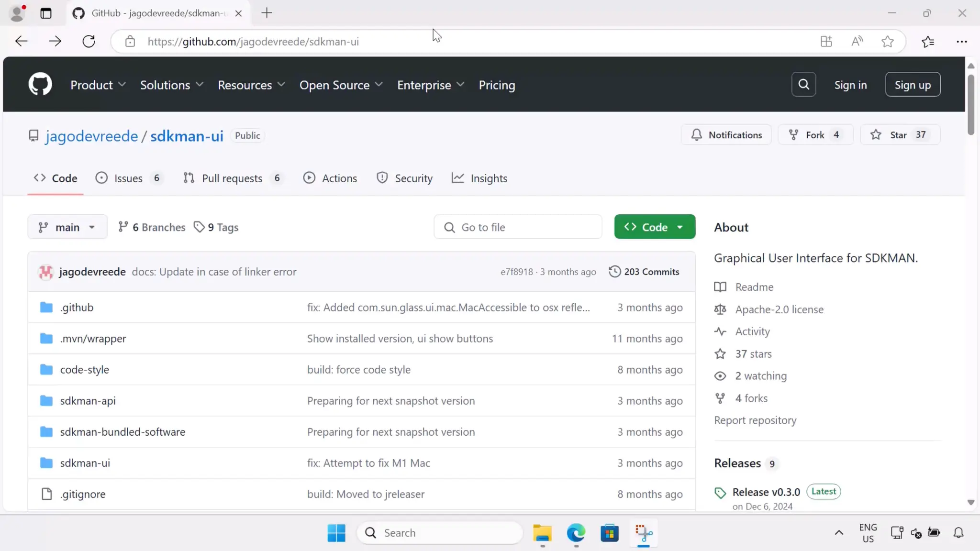Click the Go to file search field
Viewport: 980px width, 551px height.
(x=518, y=227)
